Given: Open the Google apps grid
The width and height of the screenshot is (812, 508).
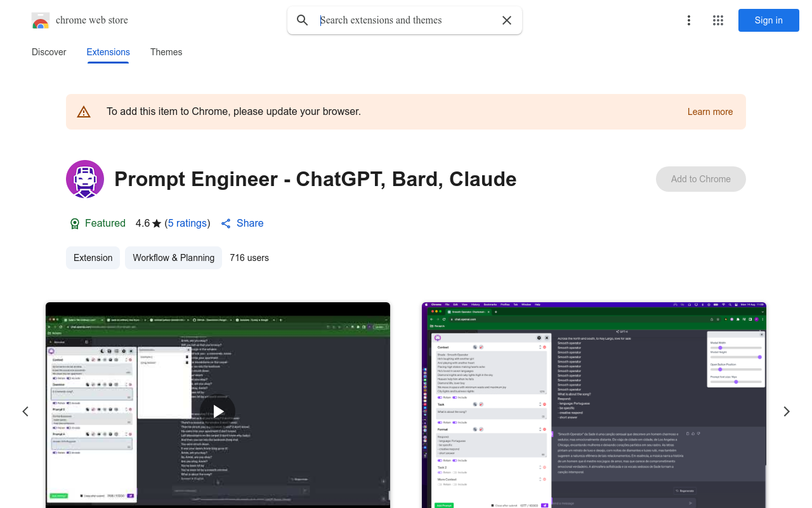Looking at the screenshot, I should click(x=718, y=20).
